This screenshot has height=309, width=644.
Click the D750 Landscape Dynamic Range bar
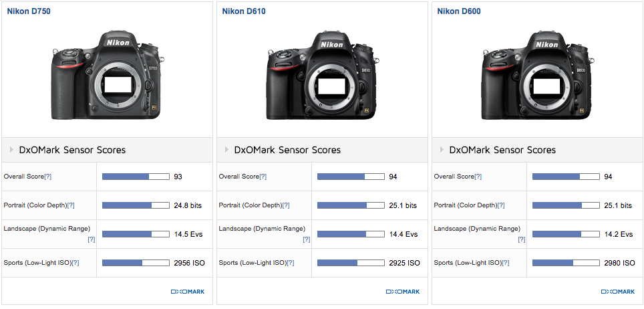tap(136, 234)
